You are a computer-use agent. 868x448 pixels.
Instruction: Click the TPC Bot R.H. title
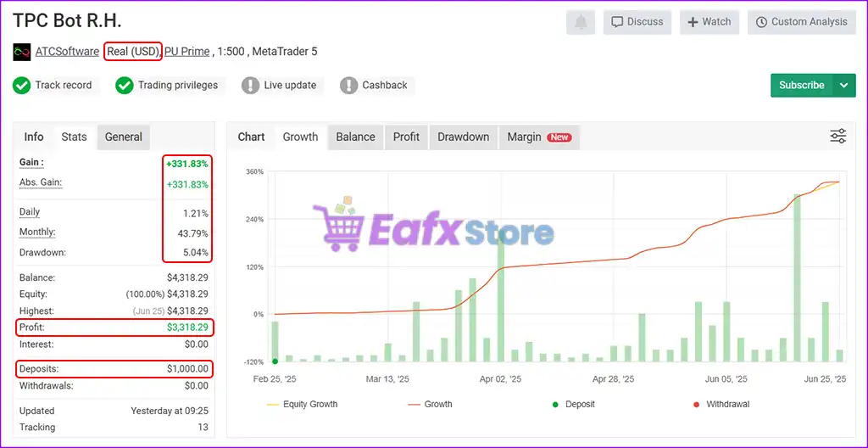[67, 20]
